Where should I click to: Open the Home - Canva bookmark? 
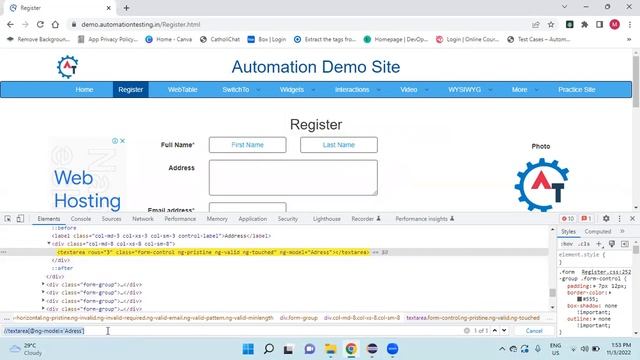169,40
